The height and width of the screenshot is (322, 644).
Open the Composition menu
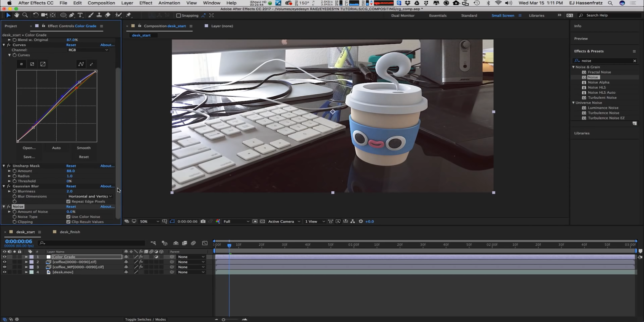point(101,3)
